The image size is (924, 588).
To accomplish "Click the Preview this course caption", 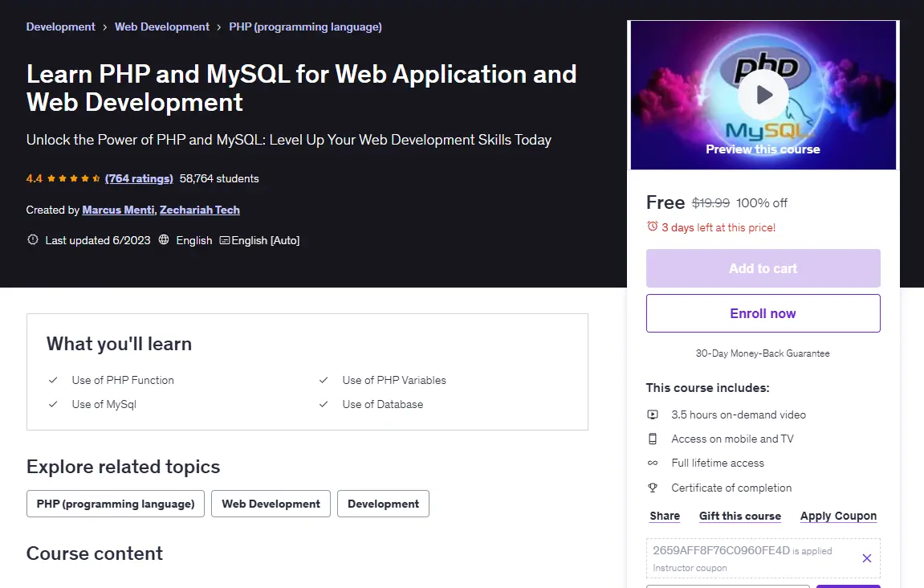I will (763, 149).
